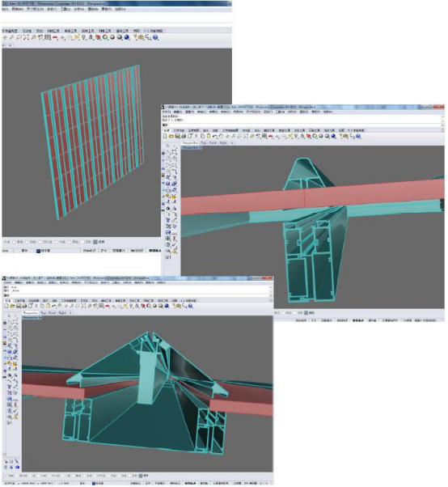The height and width of the screenshot is (487, 448).
Task: Click command history scroll-up arrow in bottom window
Action: (271, 286)
